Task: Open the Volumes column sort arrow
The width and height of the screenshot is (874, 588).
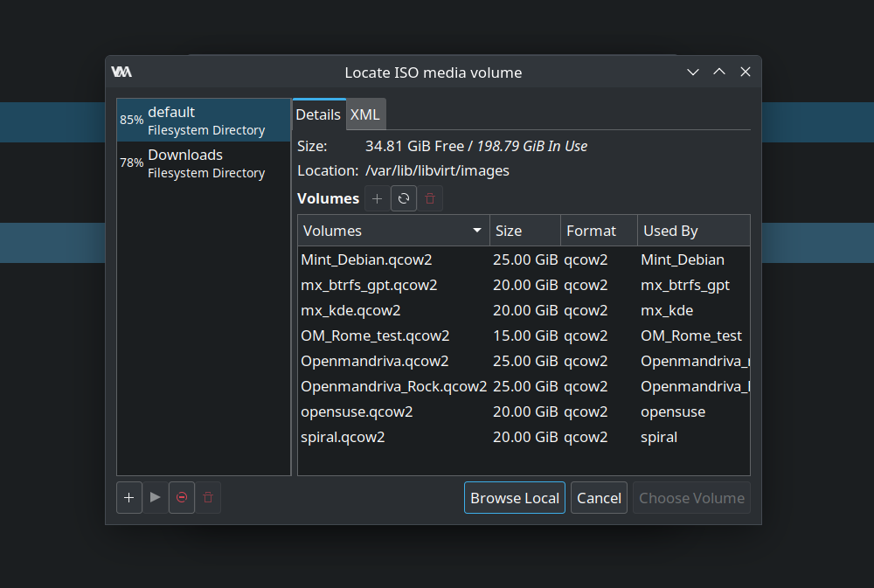Action: coord(477,230)
